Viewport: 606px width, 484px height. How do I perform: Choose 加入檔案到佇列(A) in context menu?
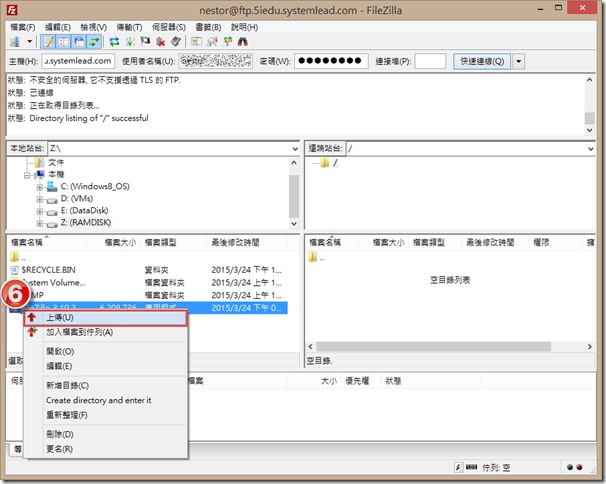(x=106, y=332)
